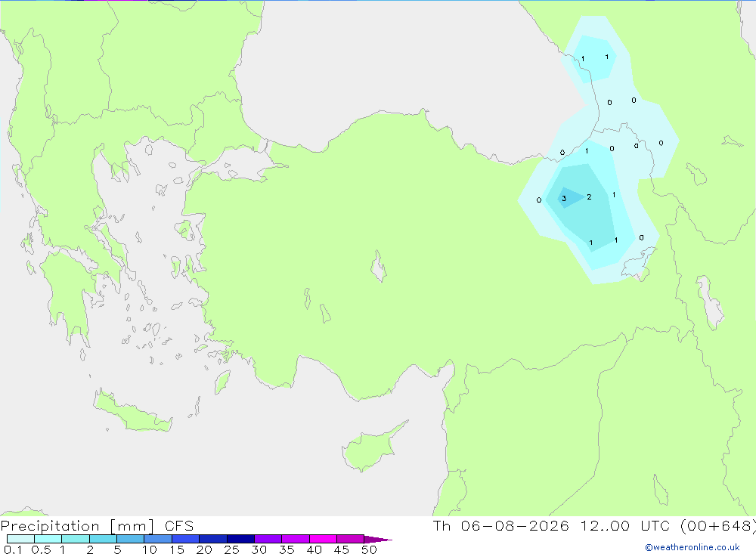Image resolution: width=756 pixels, height=554 pixels.
Task: Click the "40" legend scale label
Action: 314,549
